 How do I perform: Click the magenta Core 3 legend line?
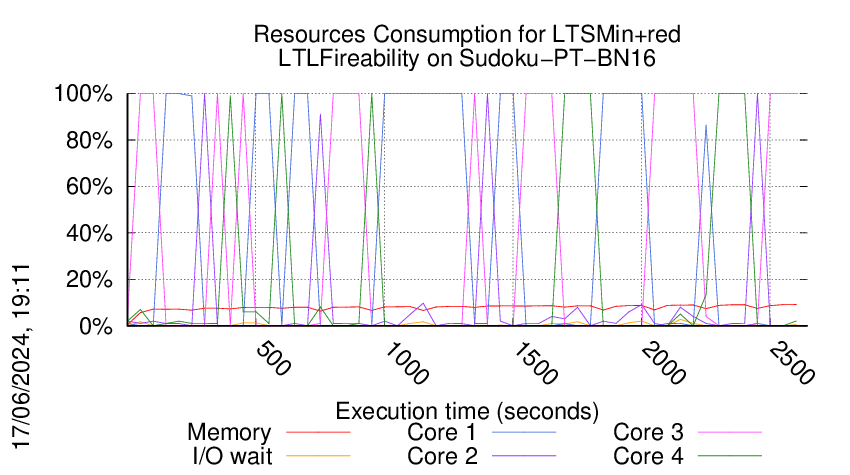730,432
